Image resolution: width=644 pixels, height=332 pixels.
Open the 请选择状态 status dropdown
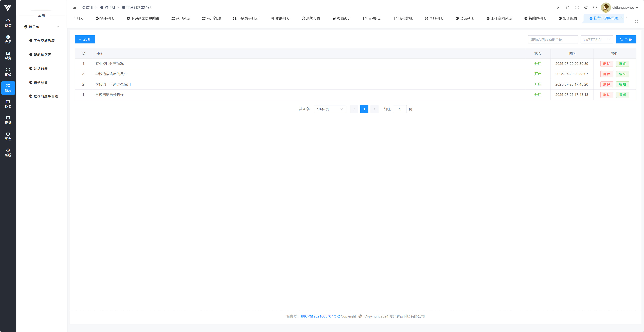click(x=597, y=39)
